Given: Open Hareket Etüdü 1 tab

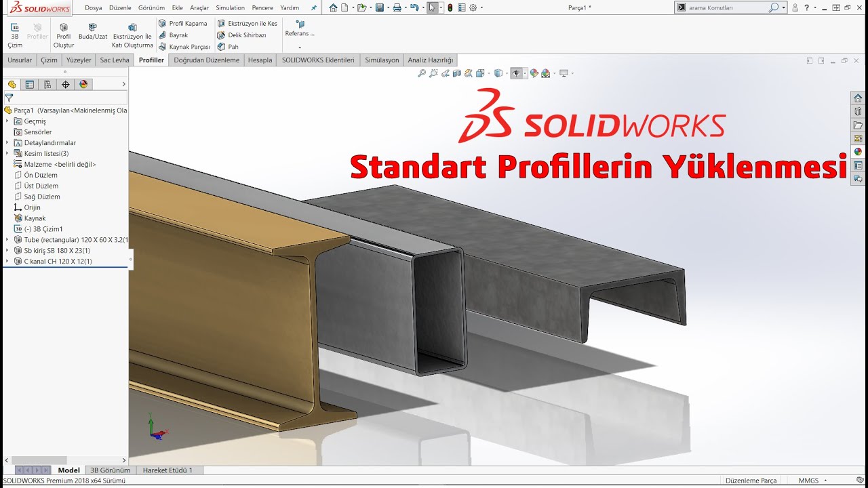Looking at the screenshot, I should pos(167,470).
